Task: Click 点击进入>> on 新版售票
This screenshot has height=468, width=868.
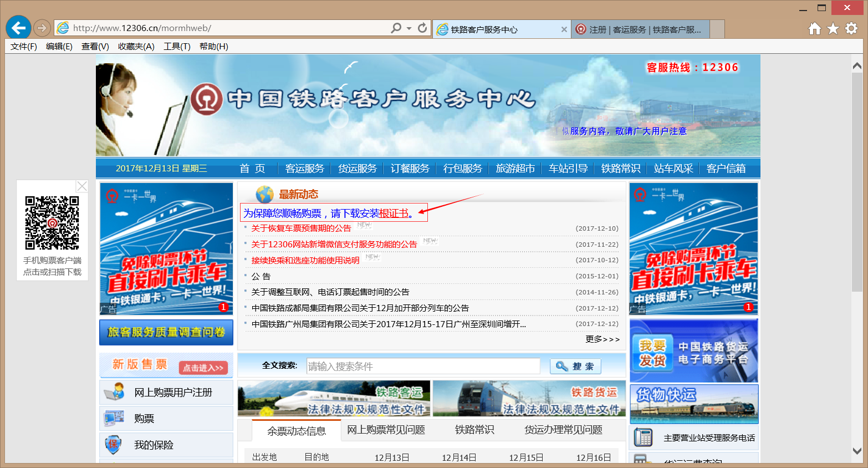Action: click(x=203, y=368)
